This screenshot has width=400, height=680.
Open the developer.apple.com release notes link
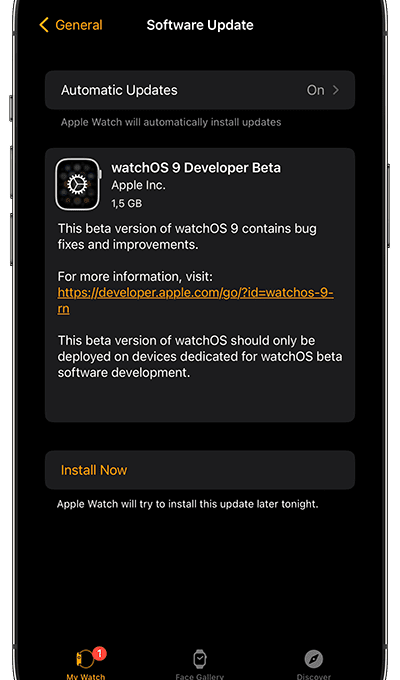pyautogui.click(x=195, y=301)
